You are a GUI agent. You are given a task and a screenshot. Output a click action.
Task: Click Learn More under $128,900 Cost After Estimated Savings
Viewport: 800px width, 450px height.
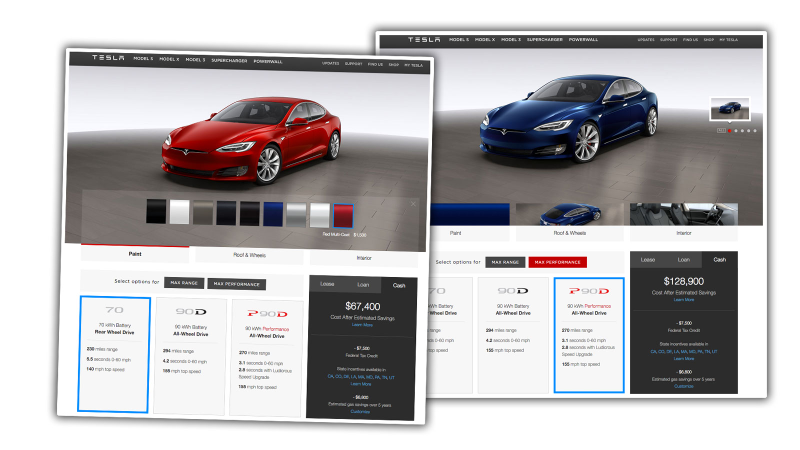tap(684, 299)
